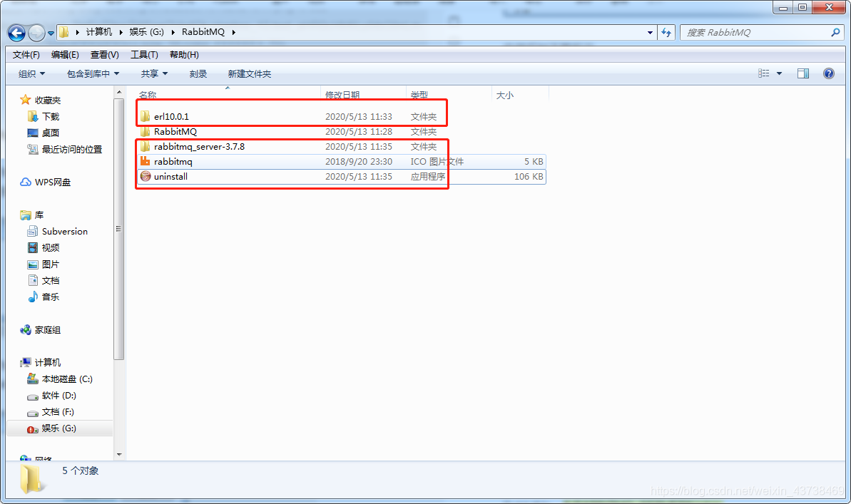
Task: Refresh the current folder view
Action: pyautogui.click(x=666, y=33)
